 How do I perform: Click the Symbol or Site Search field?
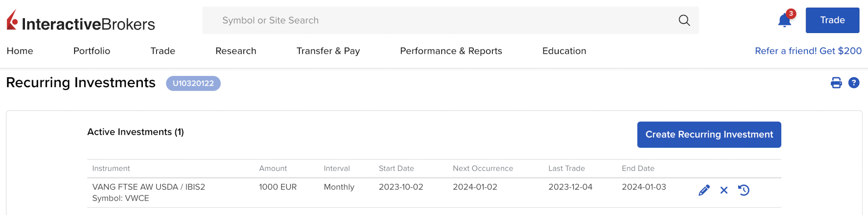[443, 20]
